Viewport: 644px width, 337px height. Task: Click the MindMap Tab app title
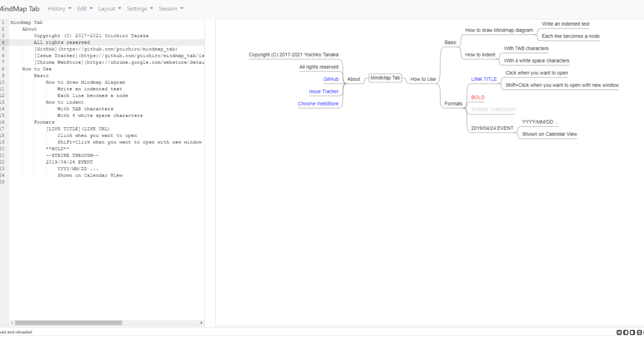coord(19,9)
